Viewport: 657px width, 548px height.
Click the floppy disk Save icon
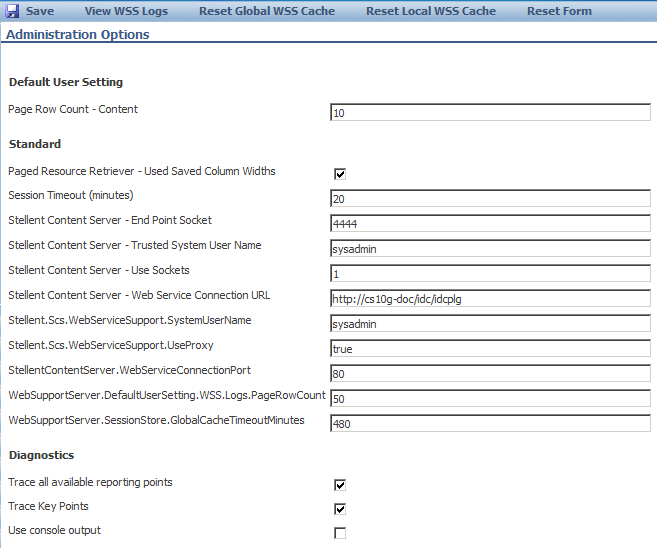point(12,11)
